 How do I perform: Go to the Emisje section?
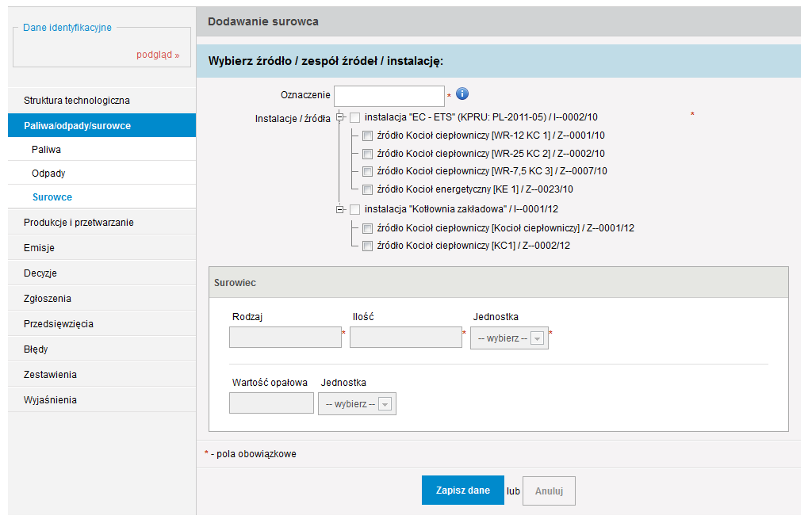102,248
